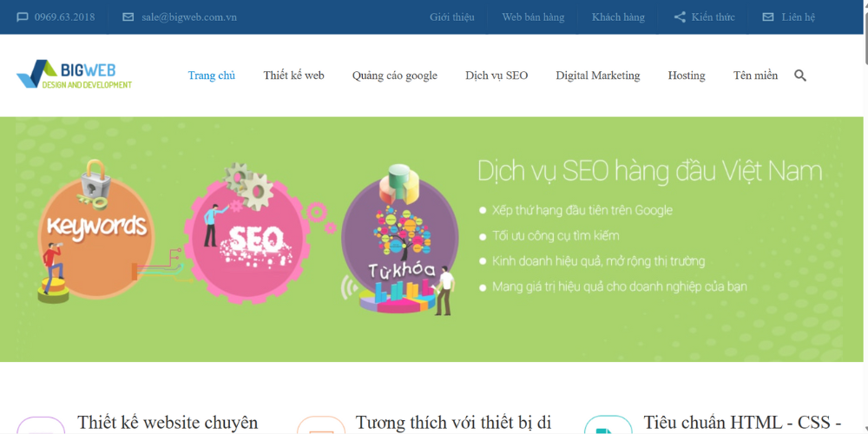Click the orange circle icon beside Tương thích

coord(321,425)
